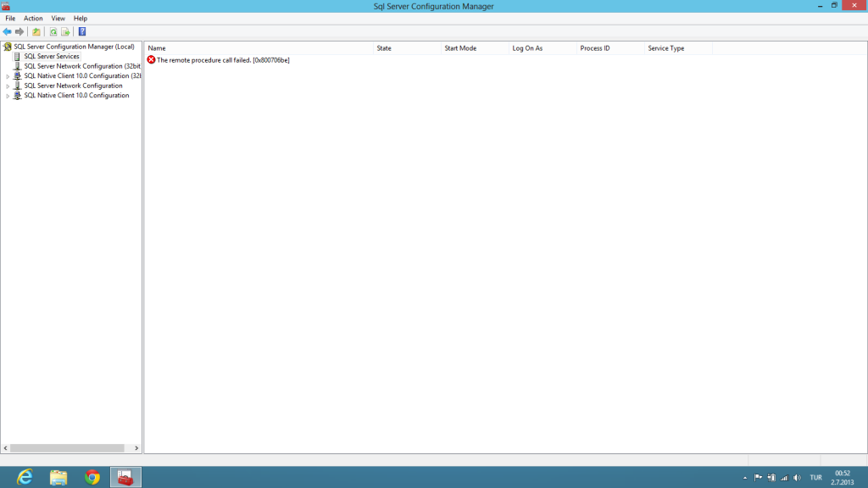Expand the last SQL Native Client 10.0 Configuration node
Screen dimensions: 868x488
coord(8,96)
